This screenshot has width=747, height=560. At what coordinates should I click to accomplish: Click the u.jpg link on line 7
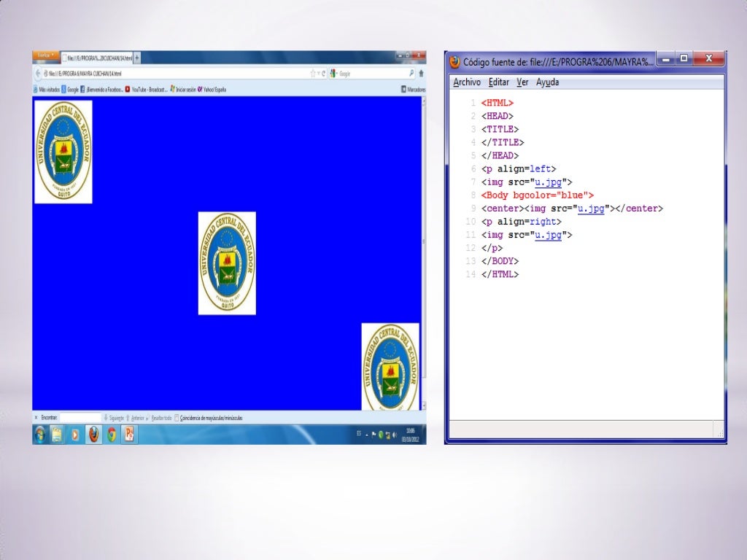tap(548, 182)
